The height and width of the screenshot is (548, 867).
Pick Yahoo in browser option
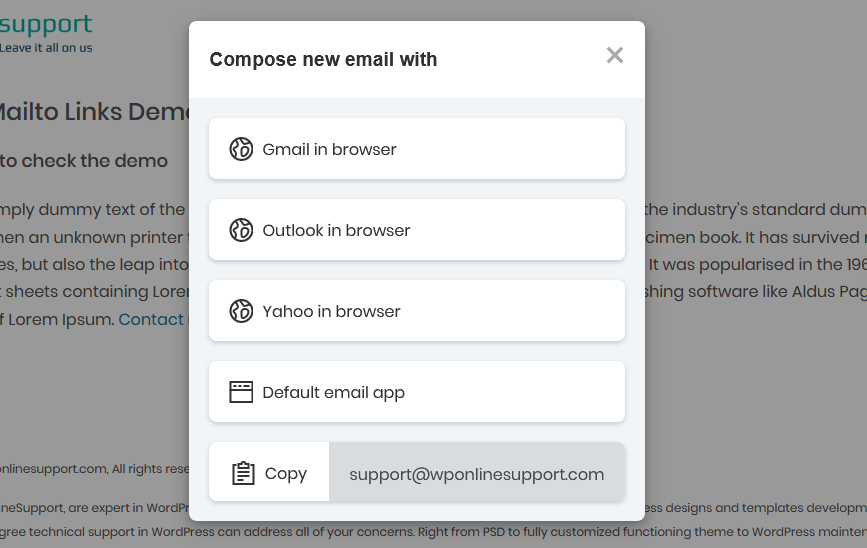pos(417,311)
